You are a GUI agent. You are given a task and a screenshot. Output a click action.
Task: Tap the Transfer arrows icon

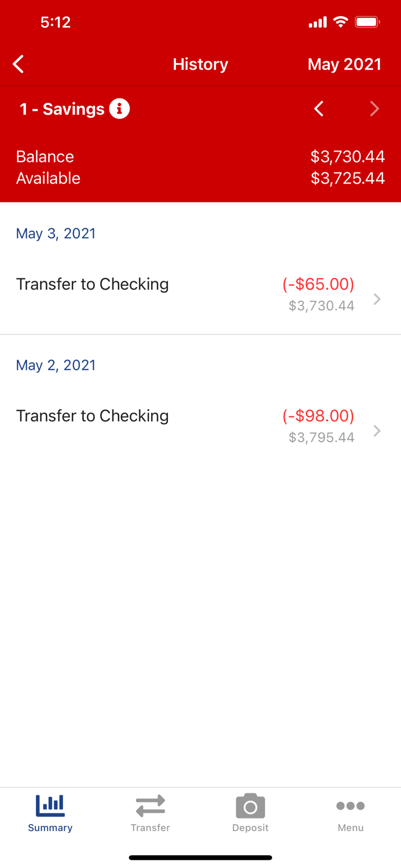coord(150,806)
